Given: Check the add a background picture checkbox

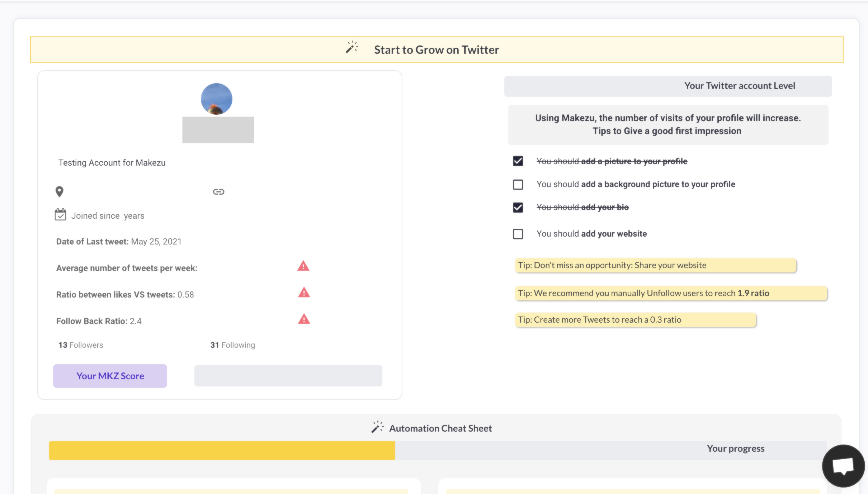Looking at the screenshot, I should [x=518, y=185].
